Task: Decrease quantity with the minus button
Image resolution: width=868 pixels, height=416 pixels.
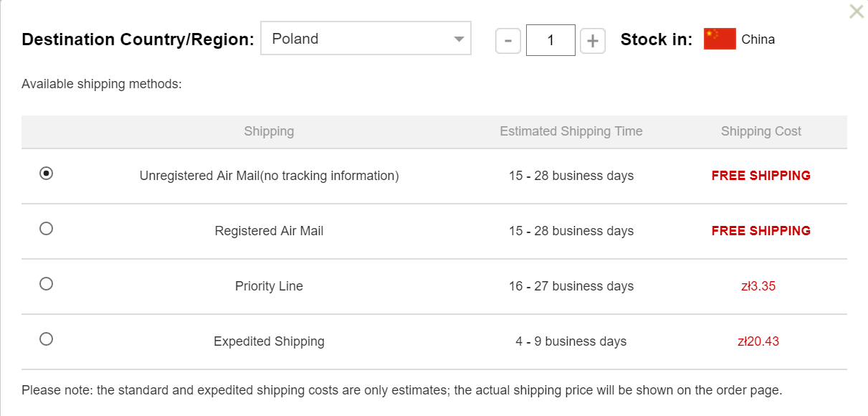Action: (508, 41)
